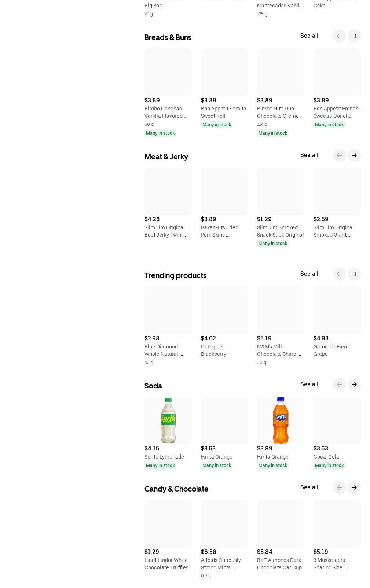Go back in Meat & Jerky carousel
This screenshot has width=370, height=588.
click(339, 155)
